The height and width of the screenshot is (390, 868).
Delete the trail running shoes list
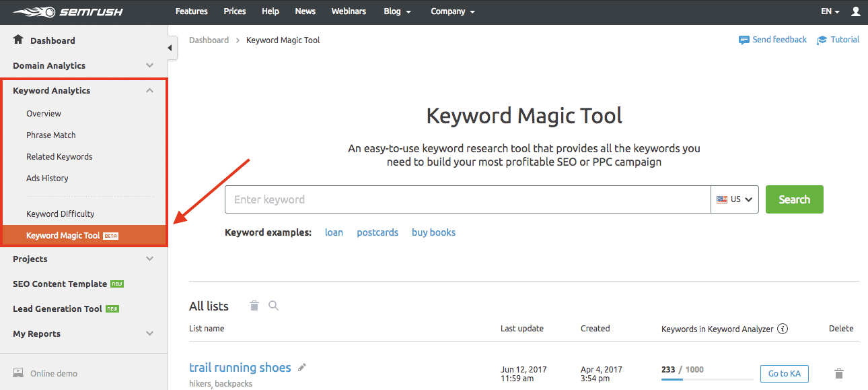click(839, 373)
